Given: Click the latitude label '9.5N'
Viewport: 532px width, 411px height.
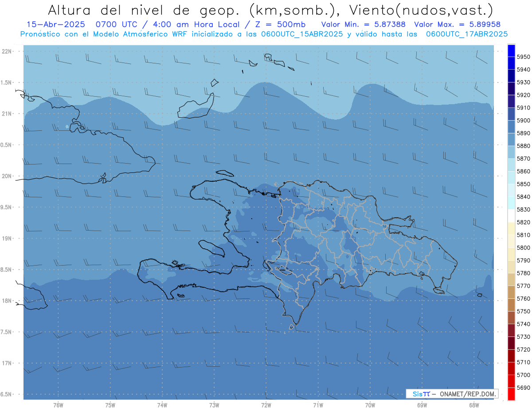Looking at the screenshot, I should tap(6, 207).
